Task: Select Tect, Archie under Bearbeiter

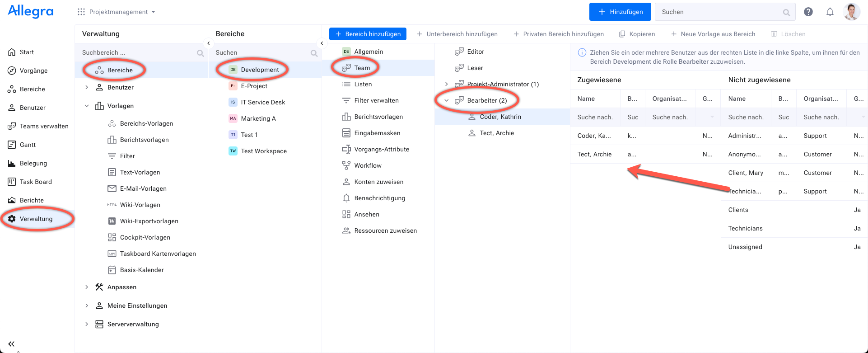Action: (497, 133)
